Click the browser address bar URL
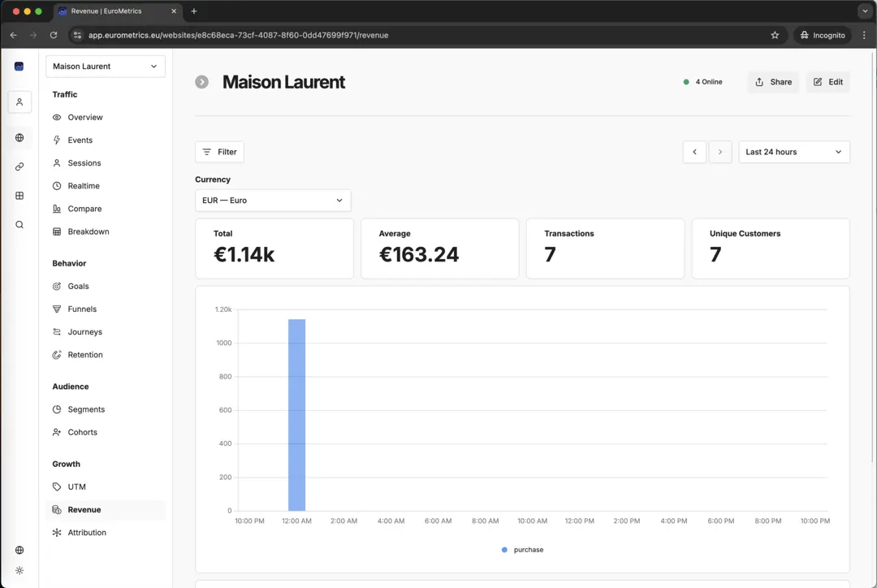 [x=238, y=35]
